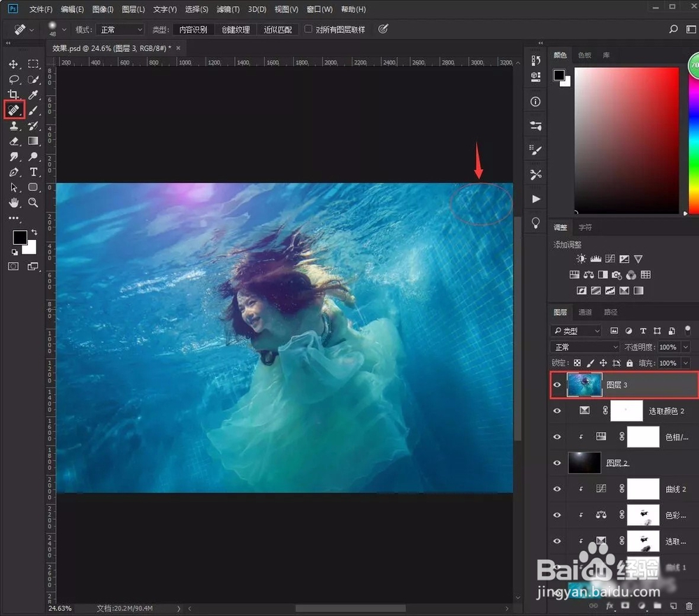Select the Spot Healing Brush tool

(x=13, y=109)
